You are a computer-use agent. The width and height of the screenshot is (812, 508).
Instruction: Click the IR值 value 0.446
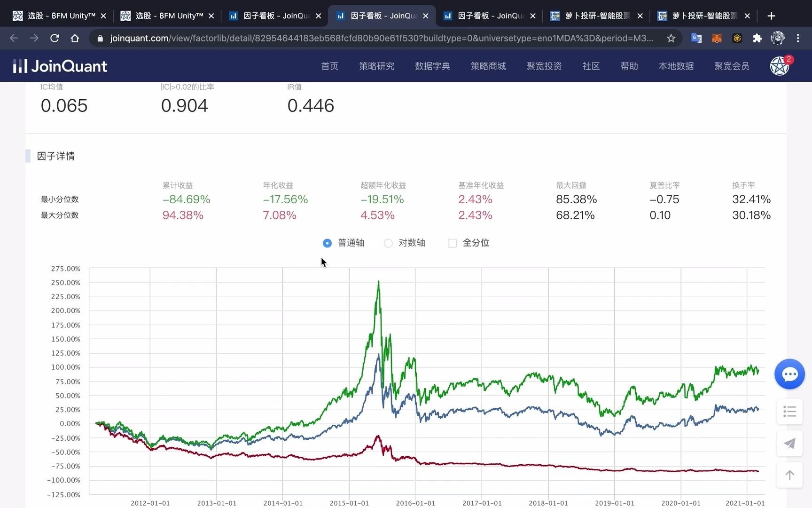(311, 106)
